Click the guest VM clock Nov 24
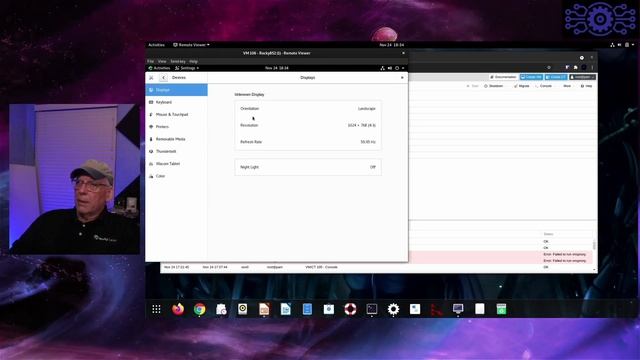The height and width of the screenshot is (360, 640). tap(277, 68)
